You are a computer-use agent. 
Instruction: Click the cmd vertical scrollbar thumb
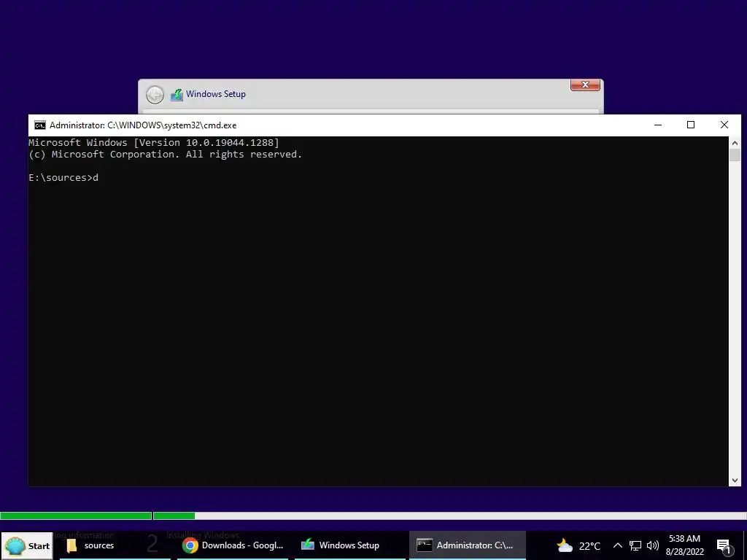735,155
